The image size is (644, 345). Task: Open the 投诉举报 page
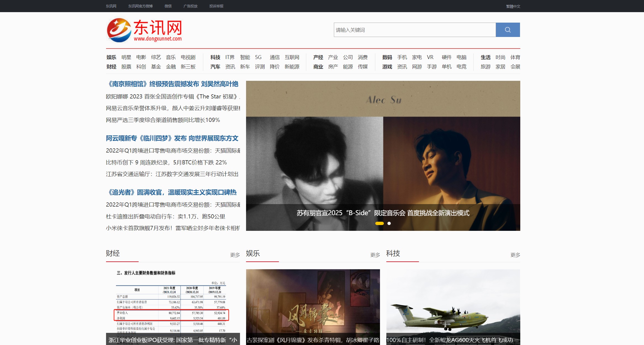point(217,6)
